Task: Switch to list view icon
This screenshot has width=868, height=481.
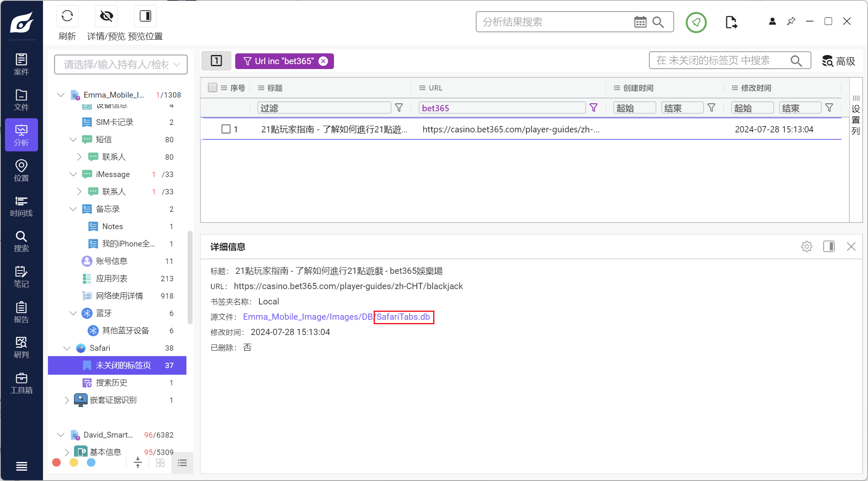Action: coord(182,463)
